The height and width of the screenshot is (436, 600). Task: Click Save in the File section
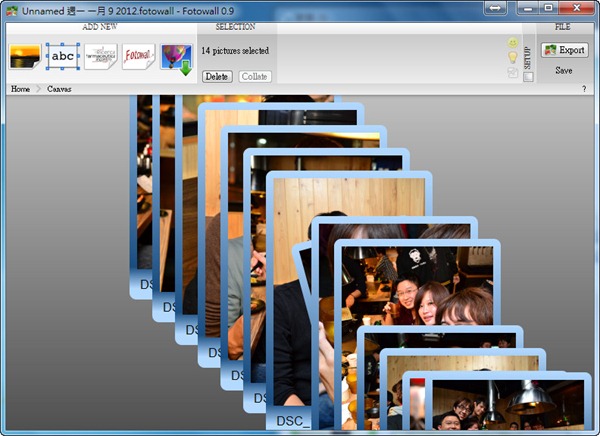click(x=564, y=71)
